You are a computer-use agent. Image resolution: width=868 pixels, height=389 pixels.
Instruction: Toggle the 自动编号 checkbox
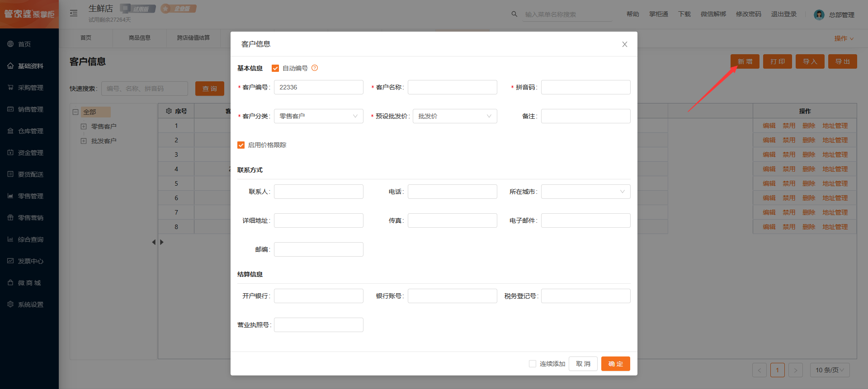[275, 68]
